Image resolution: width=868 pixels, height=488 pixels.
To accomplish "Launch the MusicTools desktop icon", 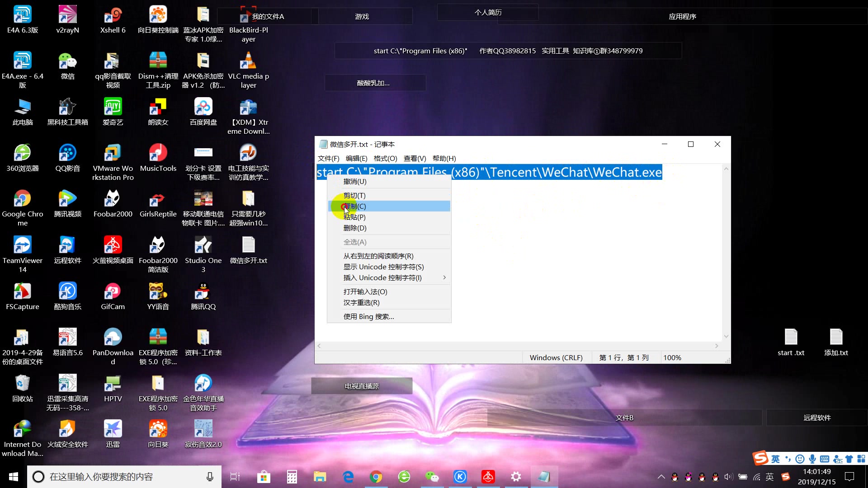I will click(158, 158).
